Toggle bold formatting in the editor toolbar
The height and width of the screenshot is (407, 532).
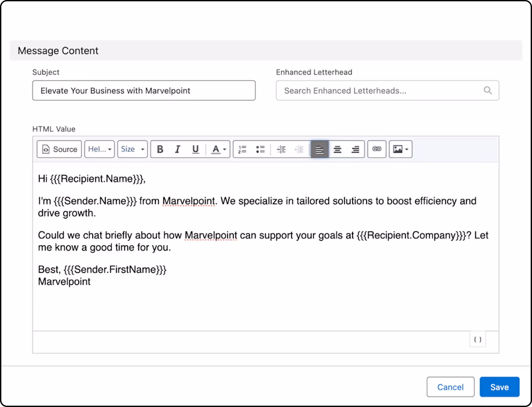pos(160,149)
